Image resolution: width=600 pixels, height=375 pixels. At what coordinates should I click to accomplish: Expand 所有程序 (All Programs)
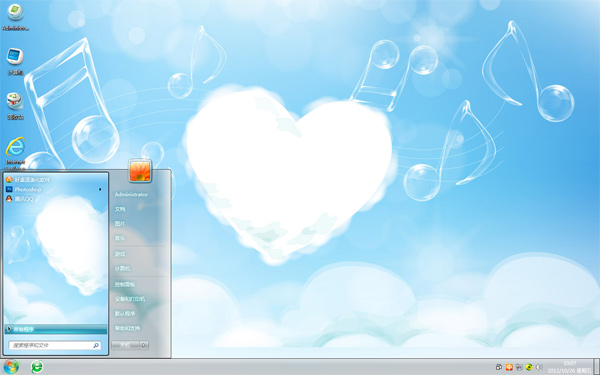point(56,329)
